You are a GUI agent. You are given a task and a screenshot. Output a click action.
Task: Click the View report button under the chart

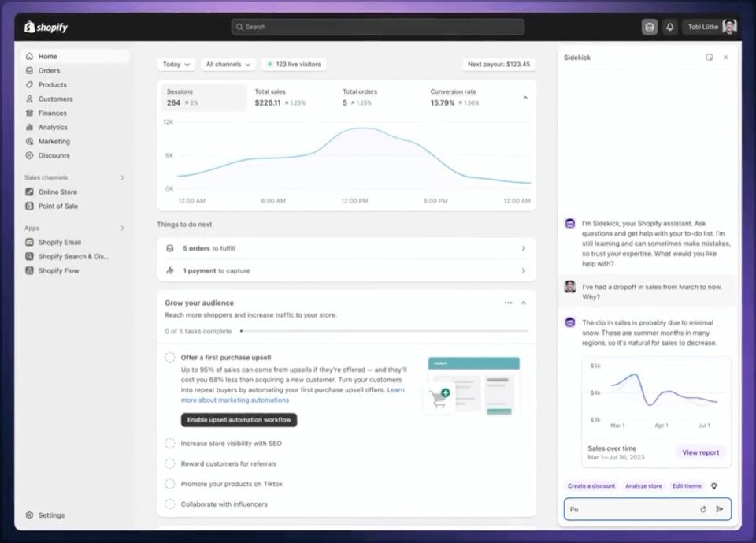[x=700, y=452]
